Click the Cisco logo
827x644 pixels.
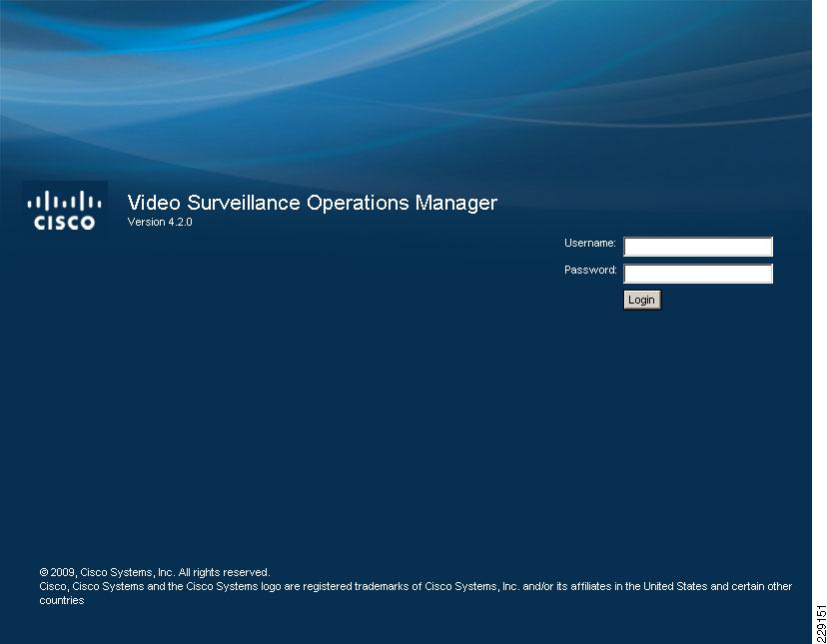click(64, 210)
